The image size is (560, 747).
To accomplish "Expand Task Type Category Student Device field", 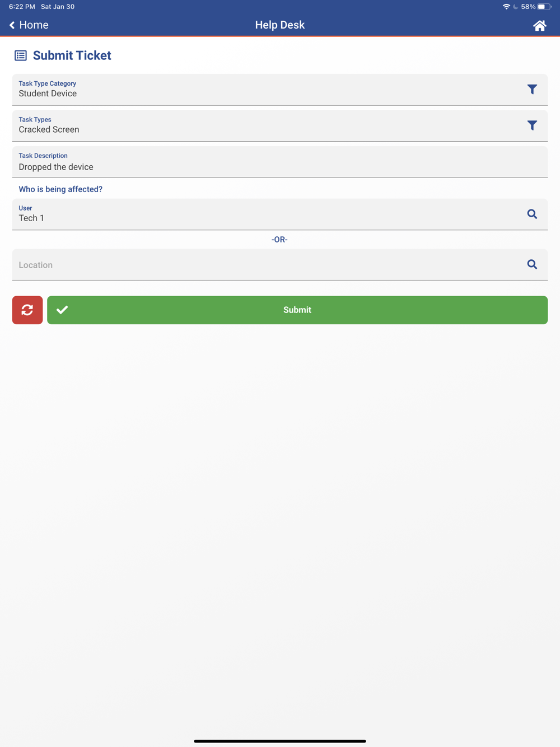I will coord(280,90).
